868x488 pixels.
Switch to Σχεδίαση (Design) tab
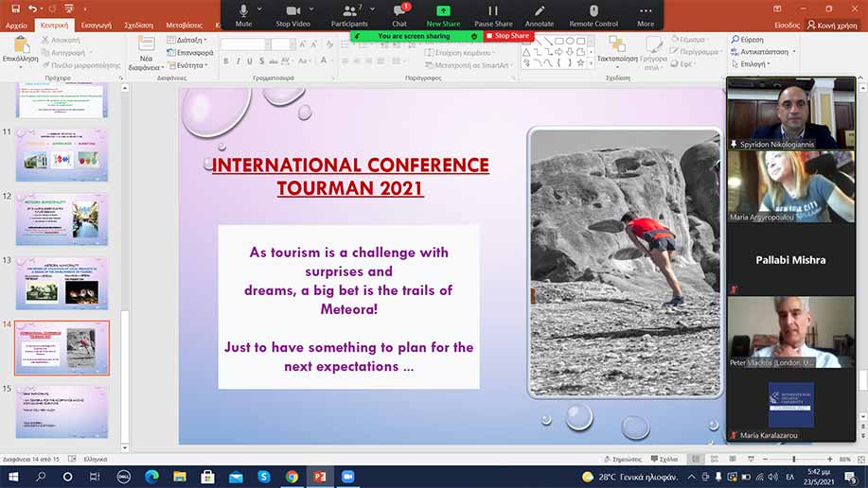pyautogui.click(x=138, y=25)
